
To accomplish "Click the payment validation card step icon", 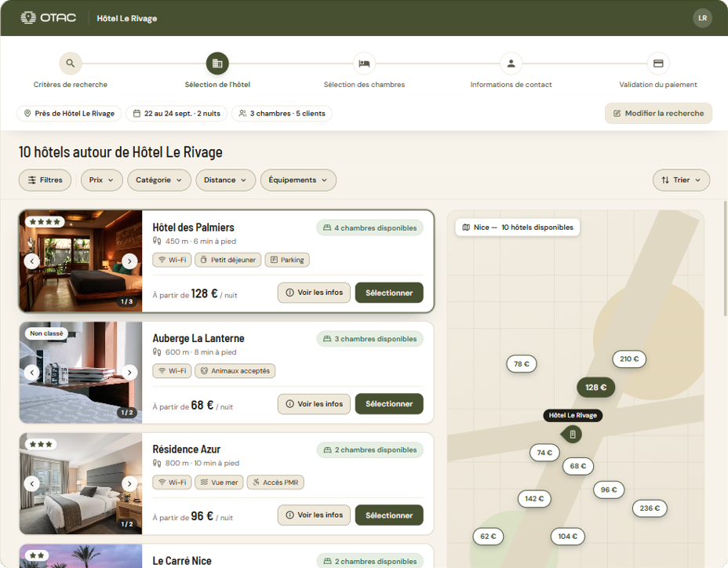I will tap(658, 64).
